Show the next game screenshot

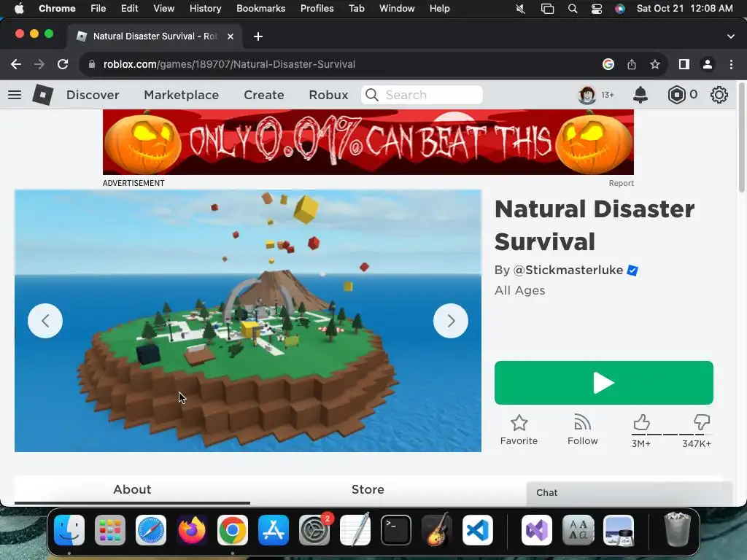[451, 321]
